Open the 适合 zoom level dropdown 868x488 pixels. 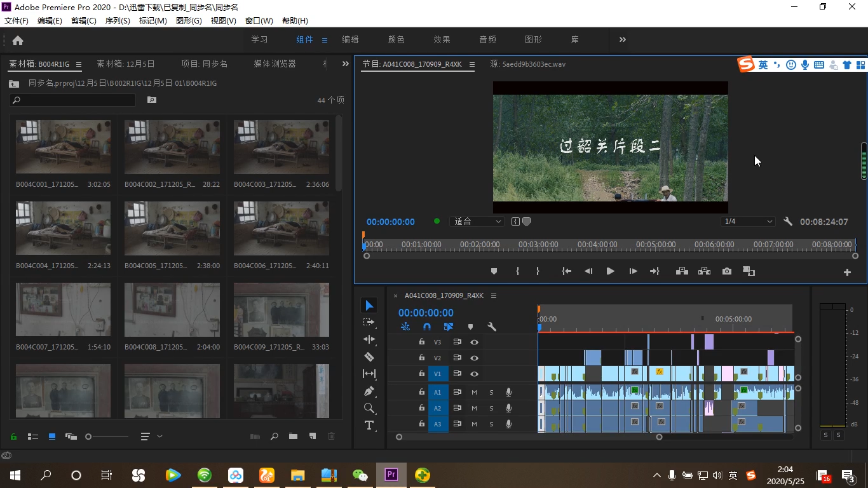(477, 222)
